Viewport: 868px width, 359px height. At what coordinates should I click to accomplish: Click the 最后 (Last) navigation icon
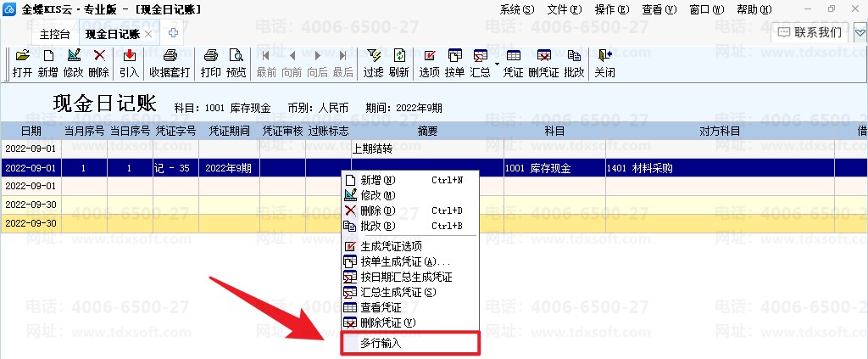tap(342, 63)
